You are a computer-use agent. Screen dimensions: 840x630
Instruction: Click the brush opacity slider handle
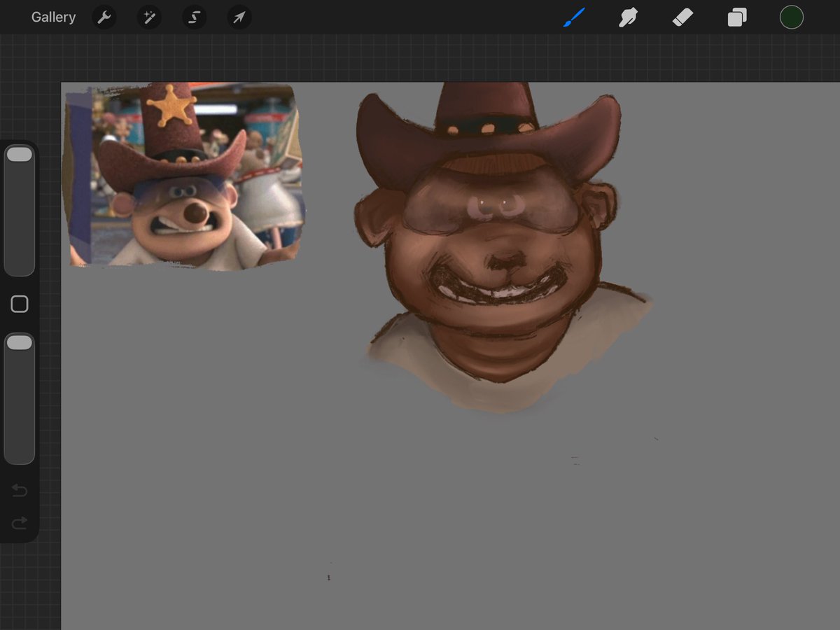coord(20,342)
